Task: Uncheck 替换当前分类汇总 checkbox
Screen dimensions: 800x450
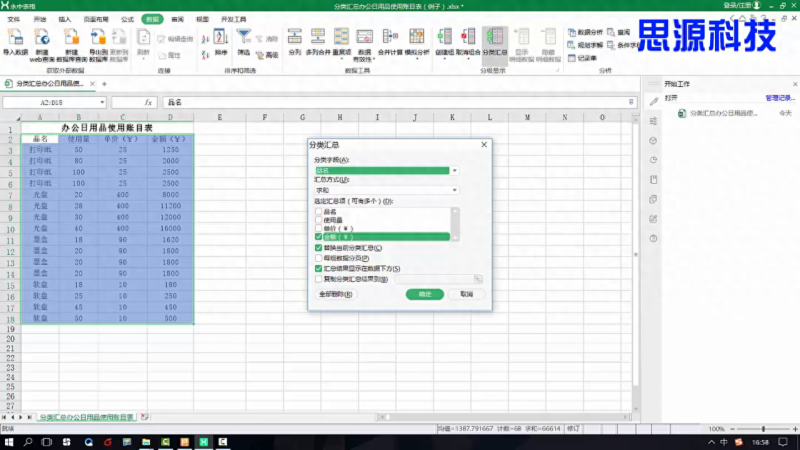Action: (318, 247)
